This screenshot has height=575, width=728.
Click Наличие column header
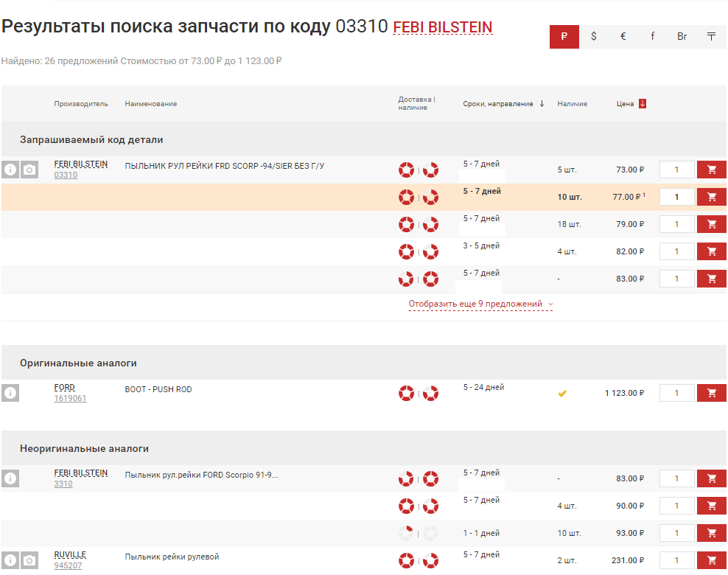point(572,104)
